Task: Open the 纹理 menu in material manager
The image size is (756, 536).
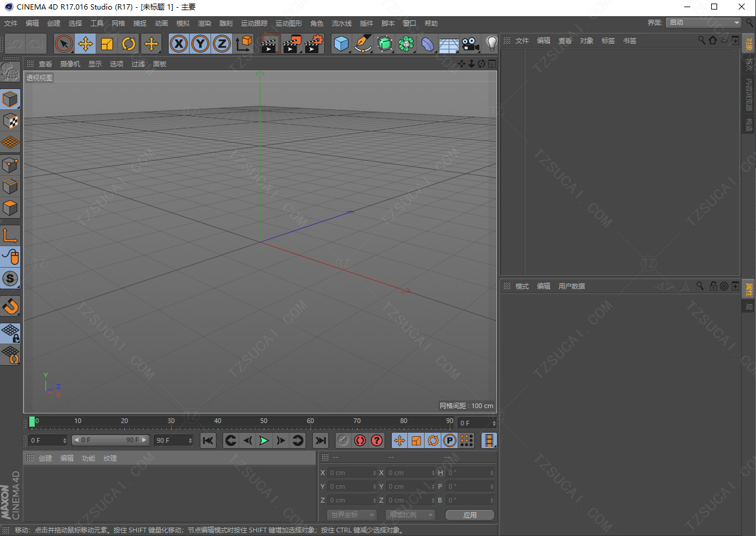Action: (110, 458)
